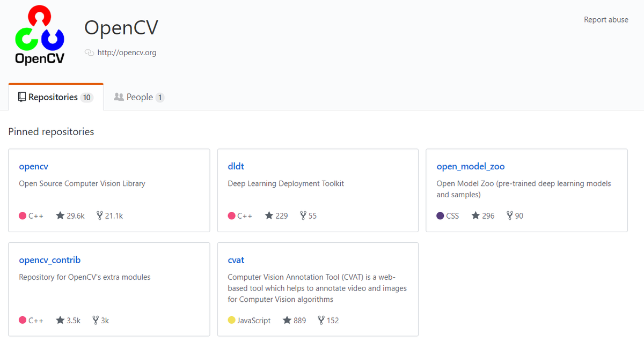Click the OpenCV organization logo
Viewport: 644px width, 349px height.
point(40,35)
